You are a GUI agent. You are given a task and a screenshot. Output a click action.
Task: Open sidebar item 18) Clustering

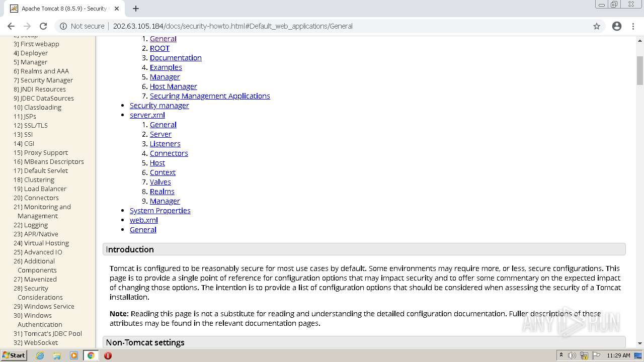[34, 180]
